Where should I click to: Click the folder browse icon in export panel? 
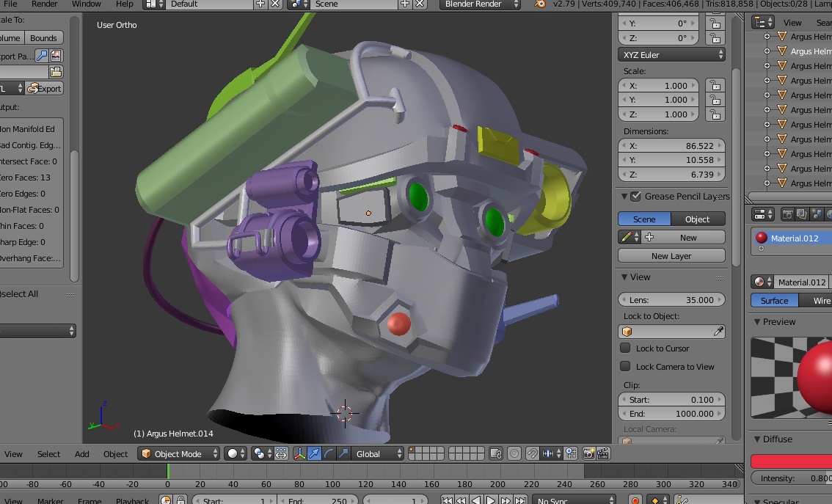[x=56, y=72]
